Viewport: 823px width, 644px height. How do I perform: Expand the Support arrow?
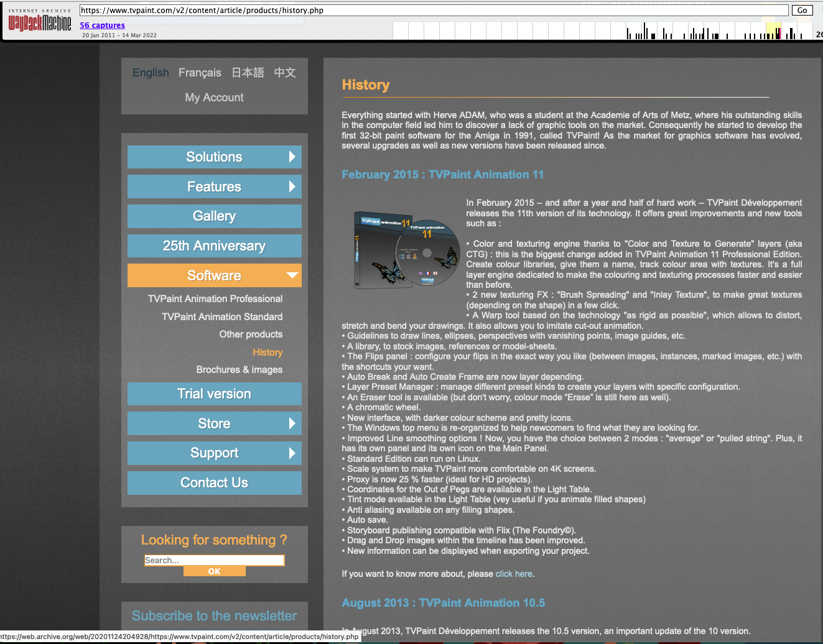[292, 453]
